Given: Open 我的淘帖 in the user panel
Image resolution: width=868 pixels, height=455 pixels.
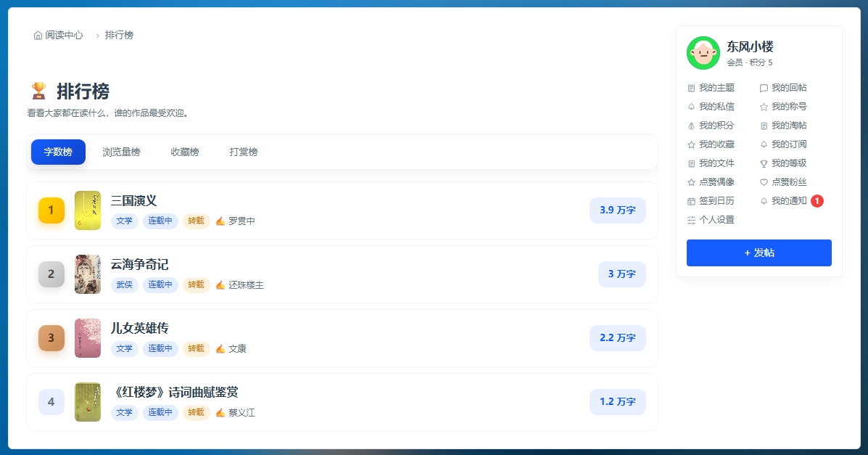Looking at the screenshot, I should [x=783, y=126].
